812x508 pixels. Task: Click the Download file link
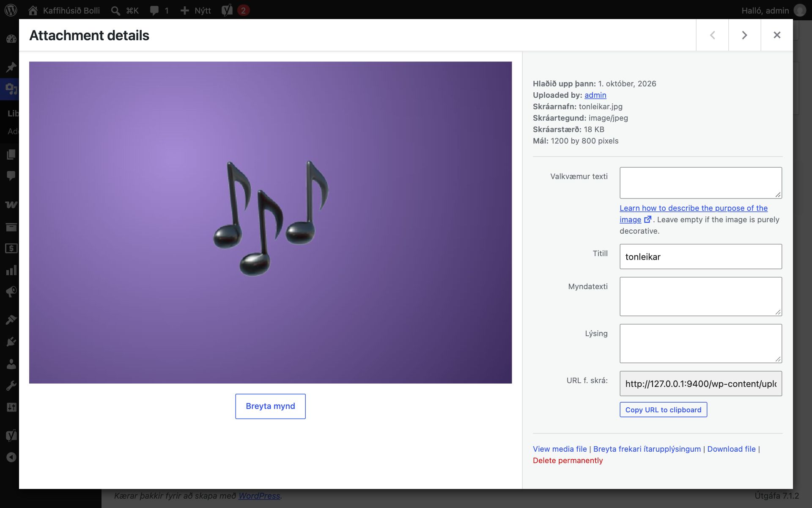(731, 449)
